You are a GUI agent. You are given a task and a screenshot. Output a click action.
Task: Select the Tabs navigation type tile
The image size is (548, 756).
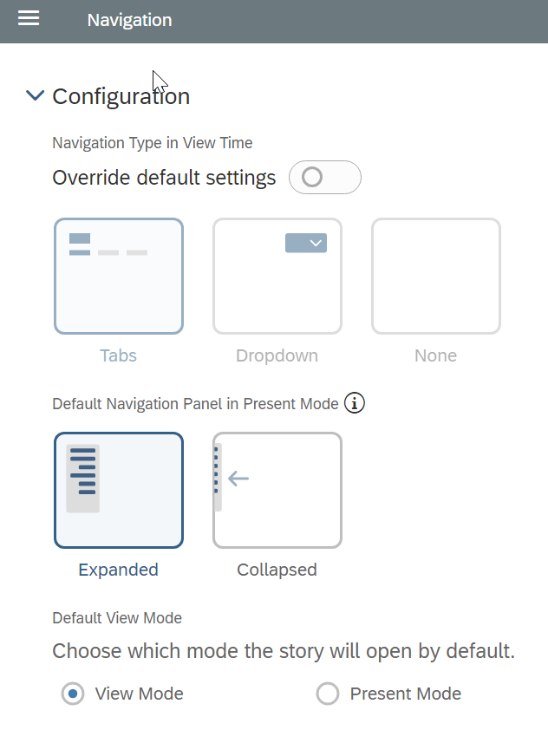click(x=119, y=276)
